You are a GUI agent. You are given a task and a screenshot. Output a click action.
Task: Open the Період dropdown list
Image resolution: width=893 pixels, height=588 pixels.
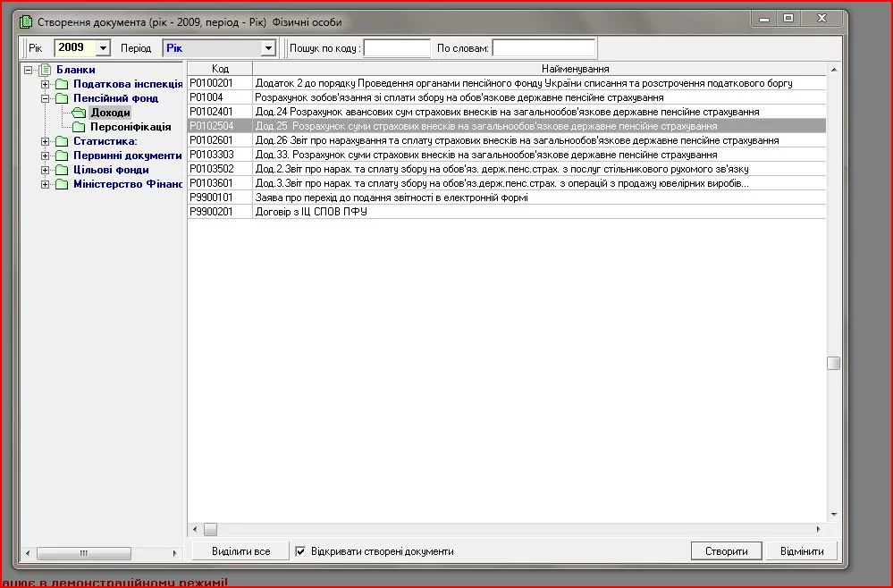268,48
